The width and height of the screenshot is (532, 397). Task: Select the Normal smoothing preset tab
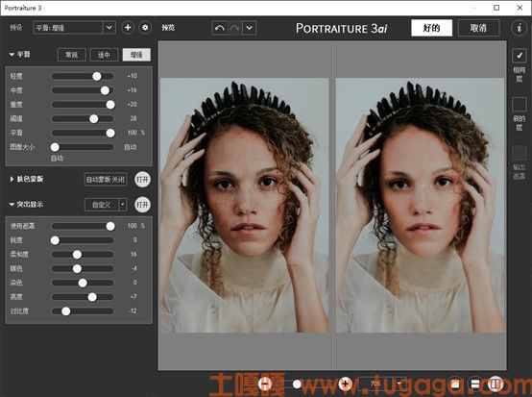72,55
